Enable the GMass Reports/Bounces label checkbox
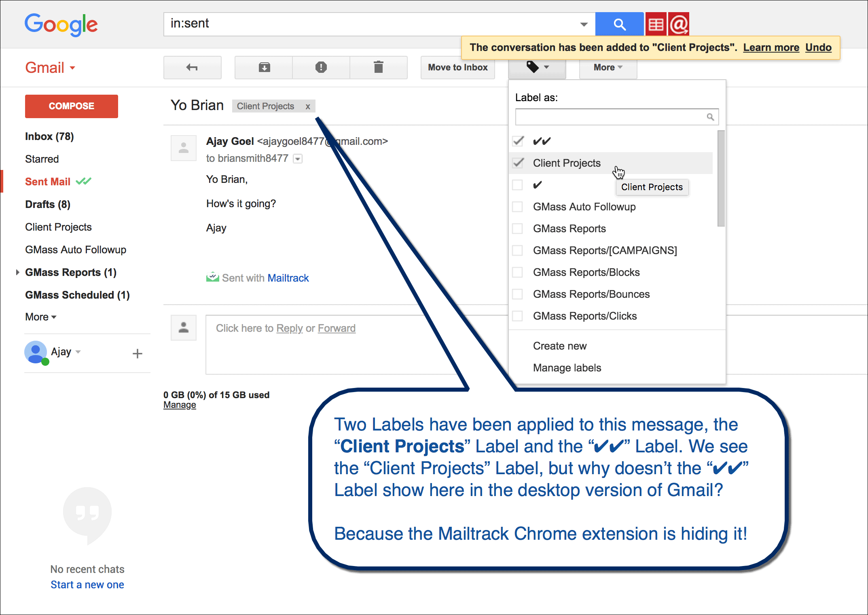 (518, 294)
